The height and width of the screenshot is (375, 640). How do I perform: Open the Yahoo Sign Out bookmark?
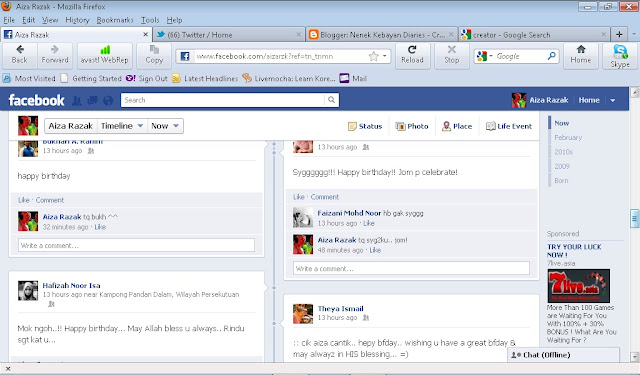click(147, 78)
